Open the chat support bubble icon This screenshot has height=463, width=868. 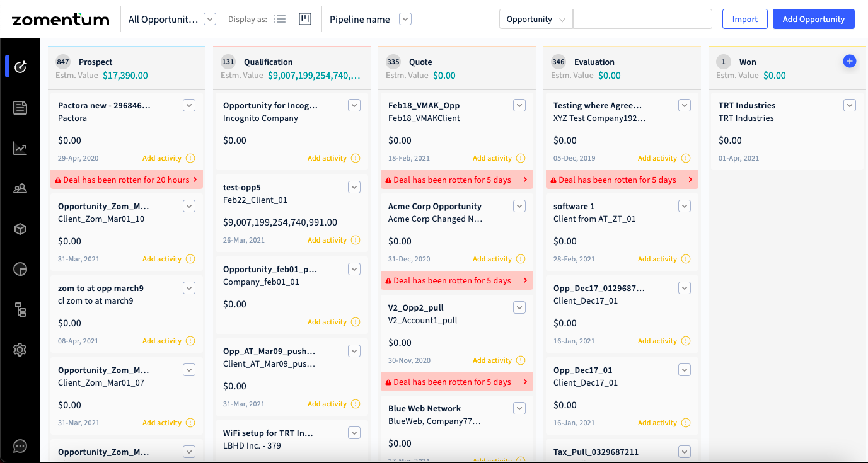pyautogui.click(x=20, y=446)
